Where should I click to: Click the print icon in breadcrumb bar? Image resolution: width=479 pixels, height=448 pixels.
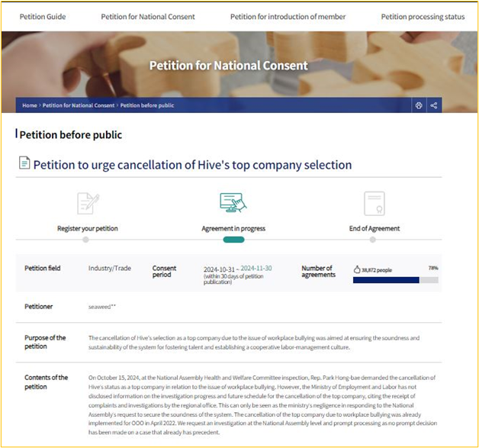click(x=419, y=105)
